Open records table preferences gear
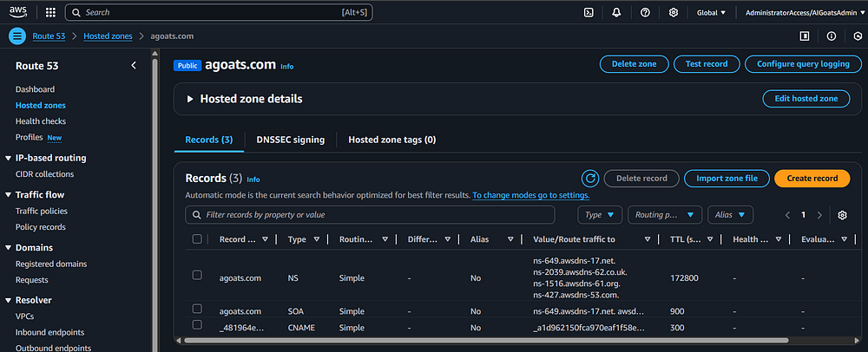The width and height of the screenshot is (868, 352). pos(842,215)
